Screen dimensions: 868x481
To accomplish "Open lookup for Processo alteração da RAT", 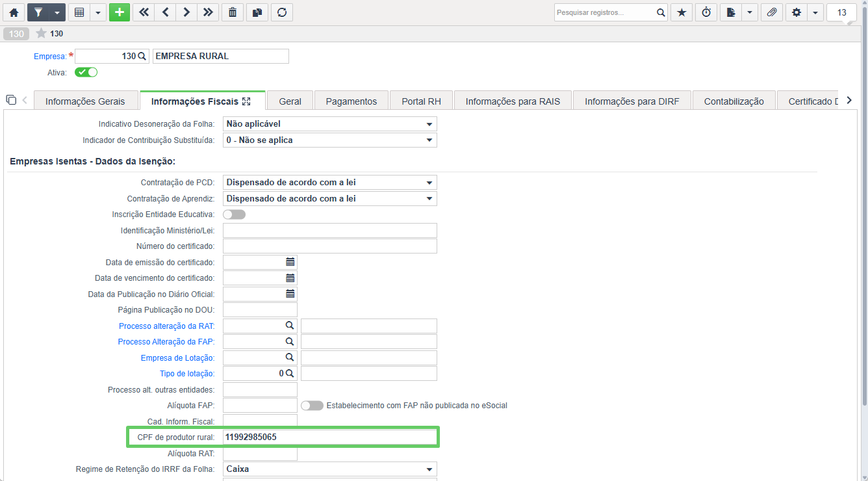I will point(290,325).
